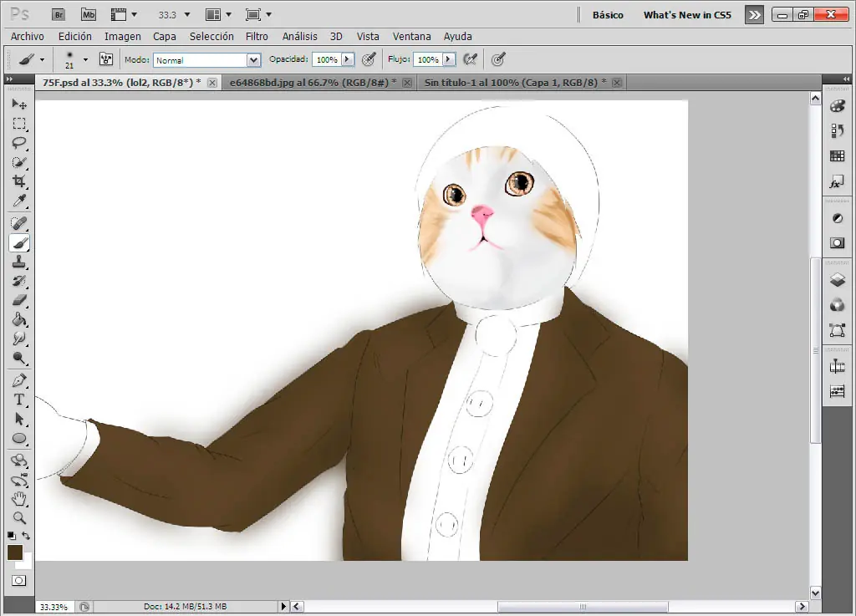The image size is (856, 616).
Task: Open the zoom level dropdown in top bar
Action: [187, 15]
